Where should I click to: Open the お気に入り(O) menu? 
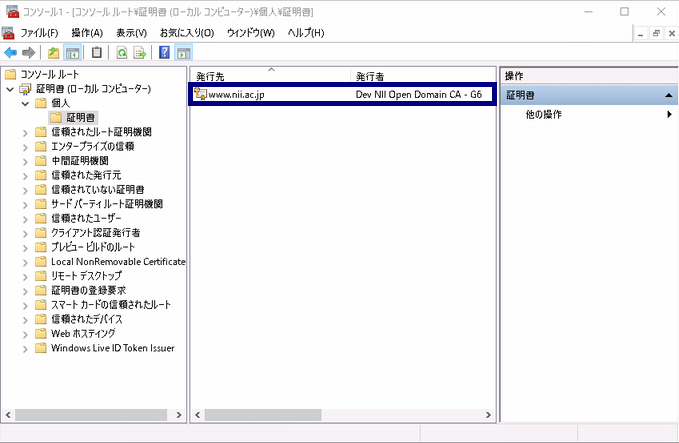tap(187, 33)
